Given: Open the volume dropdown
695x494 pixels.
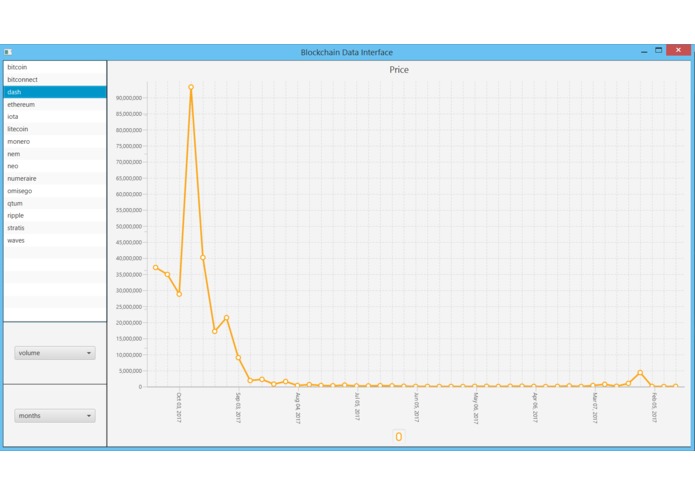Looking at the screenshot, I should coord(55,353).
